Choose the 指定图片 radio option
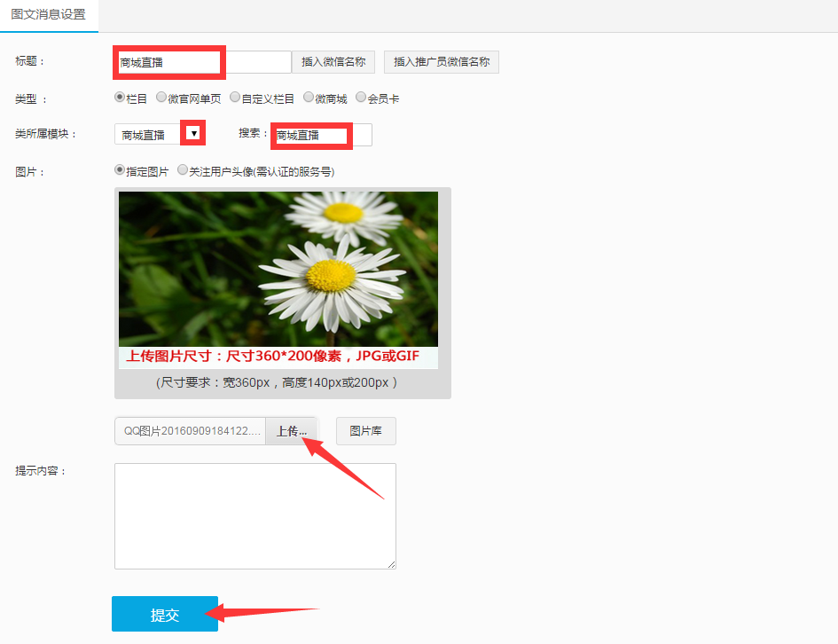The image size is (838, 644). (120, 170)
